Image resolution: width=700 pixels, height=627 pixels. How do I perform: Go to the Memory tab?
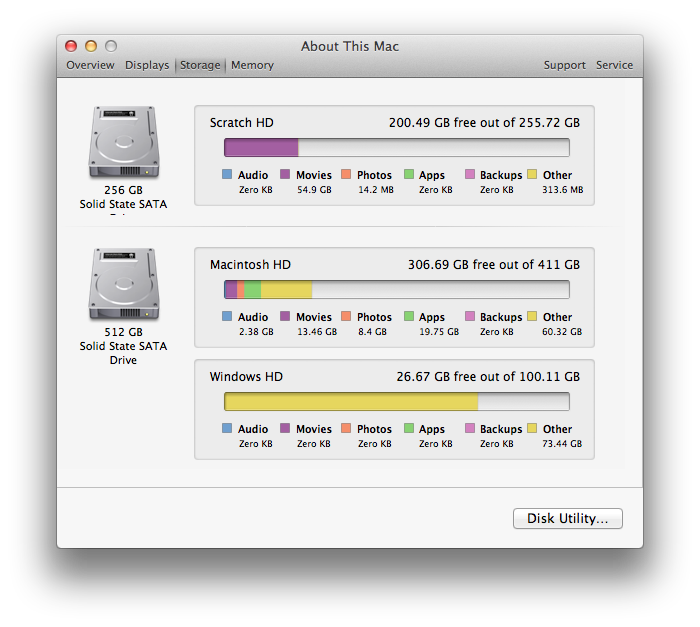[x=252, y=65]
